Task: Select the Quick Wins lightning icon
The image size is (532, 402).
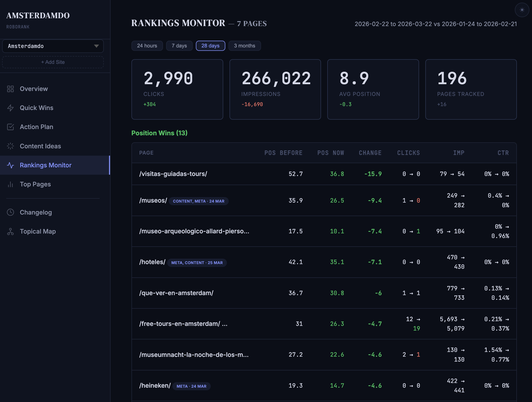Action: (11, 108)
